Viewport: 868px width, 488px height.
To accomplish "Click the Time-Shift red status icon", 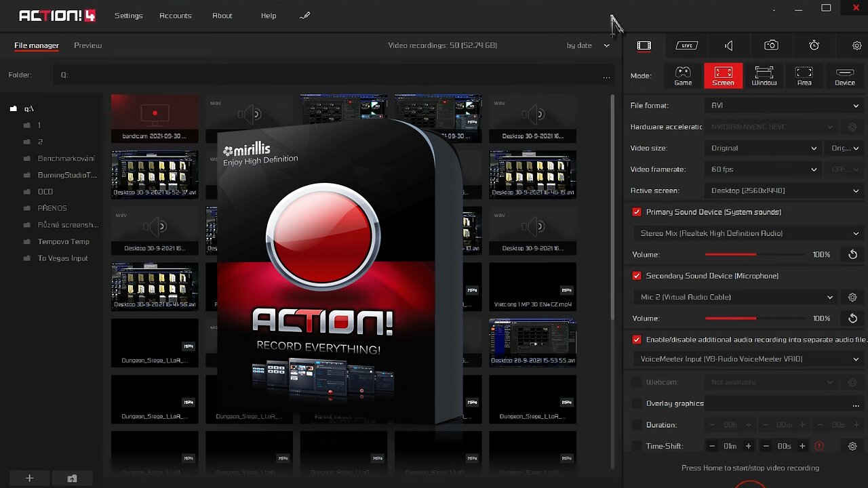I will [818, 446].
